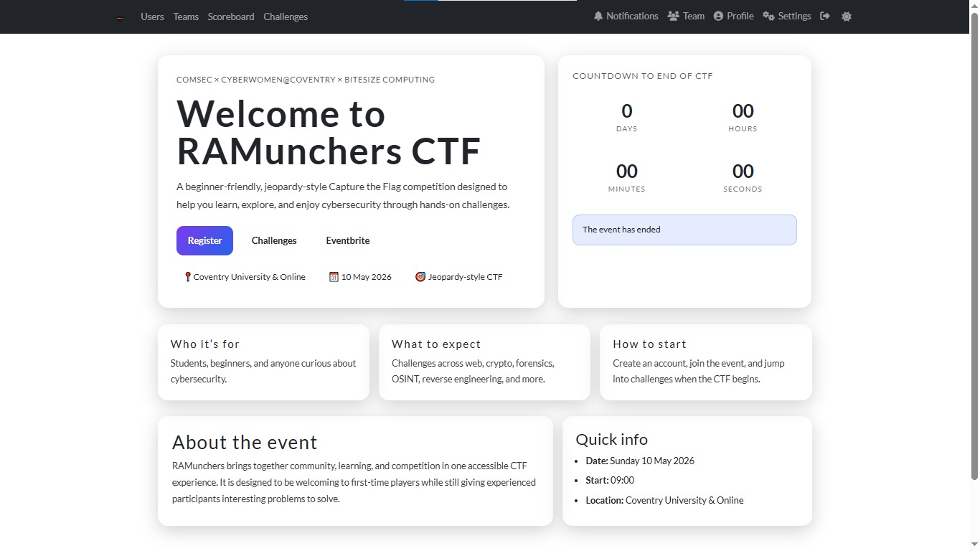Toggle the light/dark theme icon
The height and width of the screenshot is (551, 980).
(x=847, y=17)
